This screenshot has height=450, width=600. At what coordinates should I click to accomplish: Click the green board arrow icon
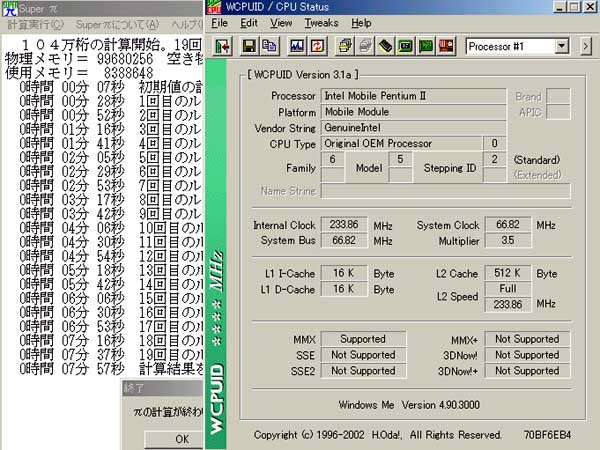pyautogui.click(x=426, y=47)
